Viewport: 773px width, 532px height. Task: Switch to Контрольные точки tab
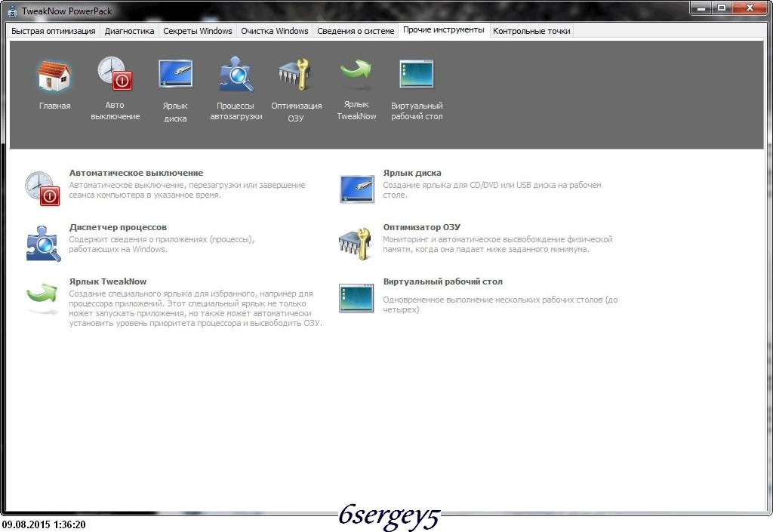coord(531,31)
